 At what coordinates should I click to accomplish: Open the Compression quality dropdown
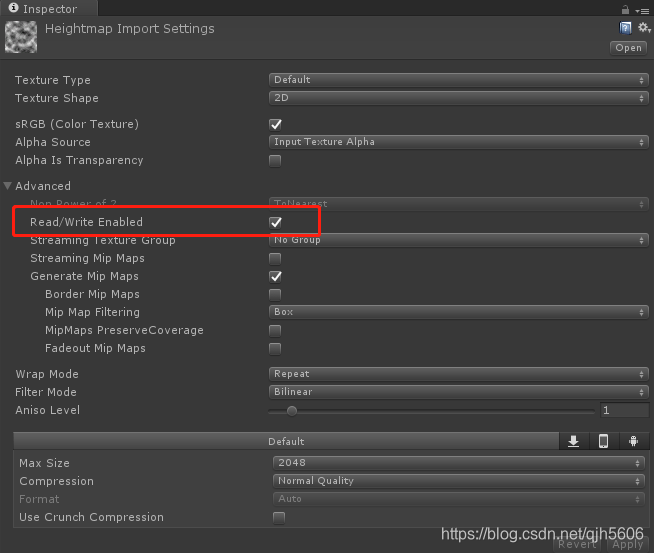point(459,480)
